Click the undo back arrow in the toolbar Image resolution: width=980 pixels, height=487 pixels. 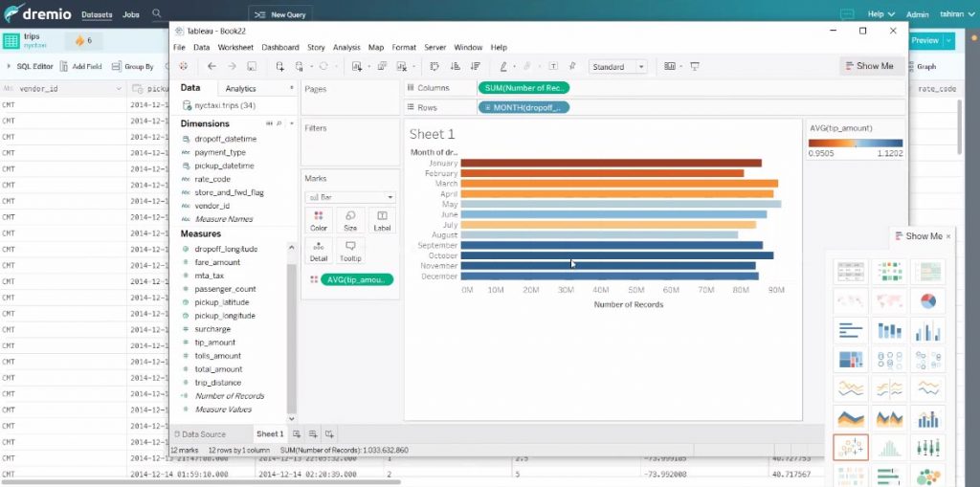(212, 66)
